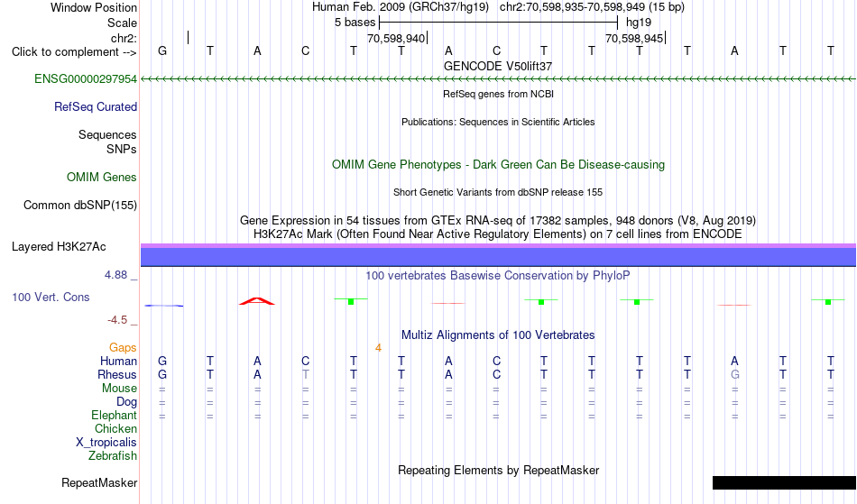This screenshot has width=857, height=504.
Task: Click the gray mismatched G in Rhesus row
Action: click(x=734, y=374)
